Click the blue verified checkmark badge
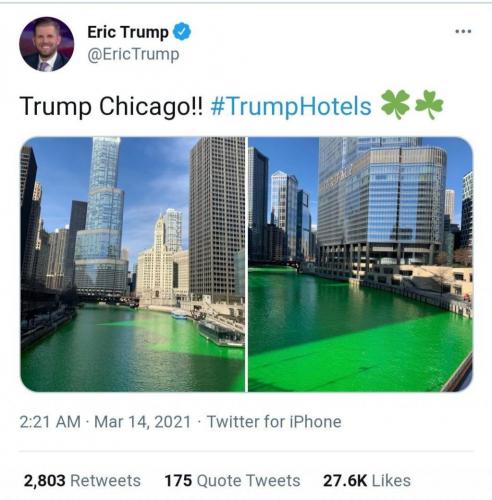This screenshot has height=500, width=492. 182,32
